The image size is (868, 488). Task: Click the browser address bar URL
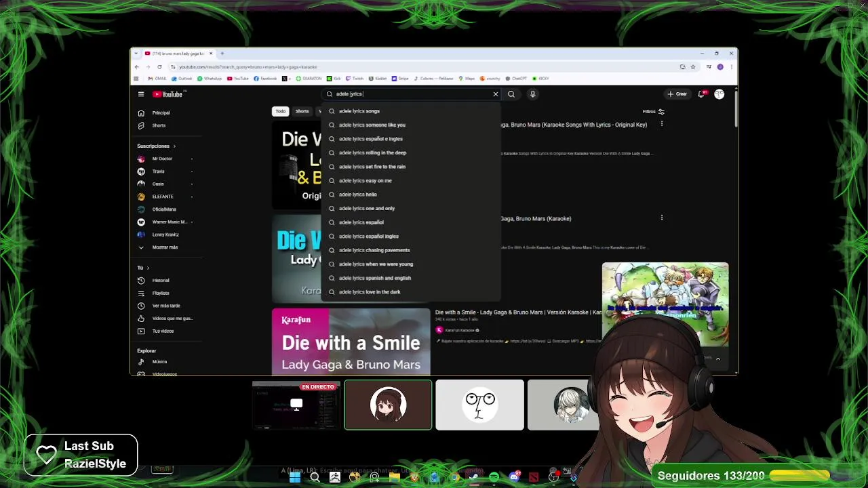click(x=248, y=67)
